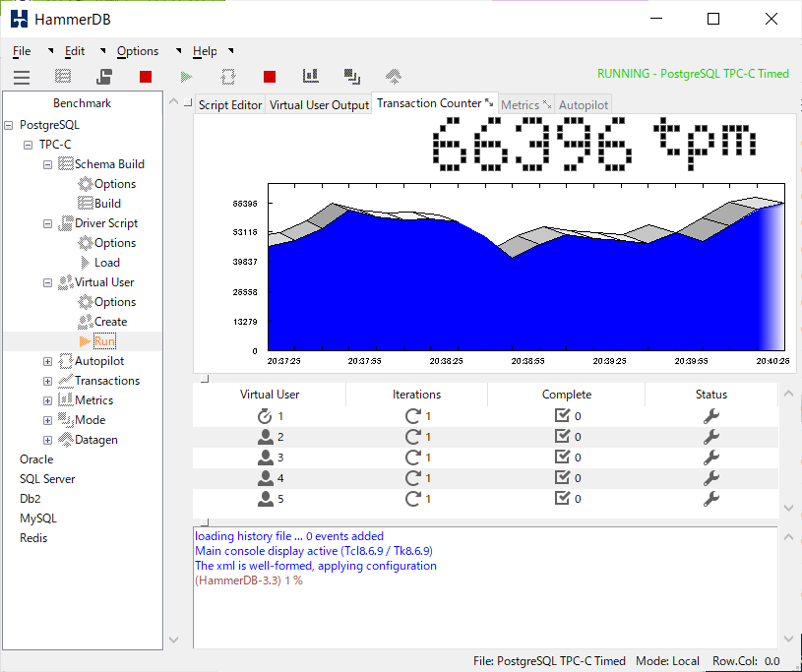Collapse the PostgreSQL tree node
The width and height of the screenshot is (802, 672).
pos(9,125)
